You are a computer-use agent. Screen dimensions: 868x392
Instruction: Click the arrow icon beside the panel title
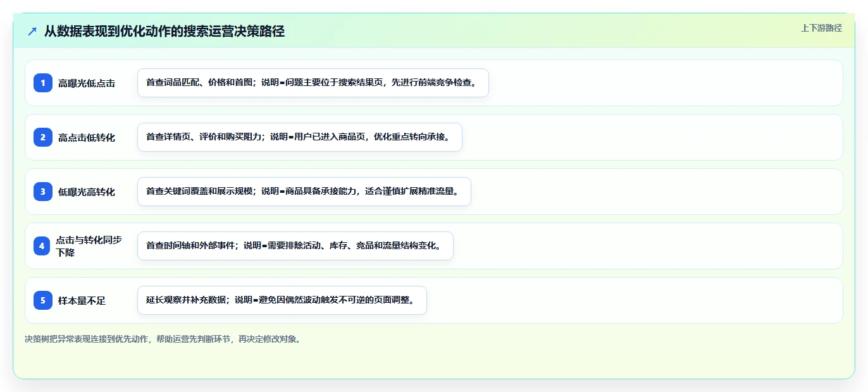[32, 31]
